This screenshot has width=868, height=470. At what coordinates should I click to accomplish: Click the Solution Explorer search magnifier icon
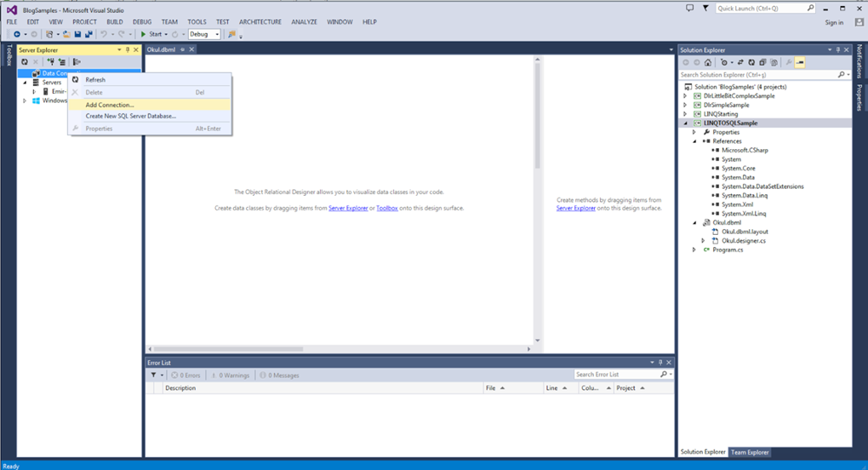tap(842, 75)
